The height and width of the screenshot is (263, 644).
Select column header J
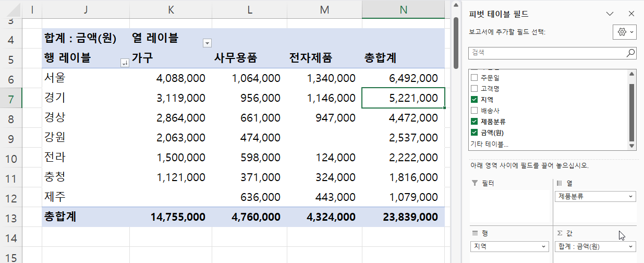(x=86, y=9)
